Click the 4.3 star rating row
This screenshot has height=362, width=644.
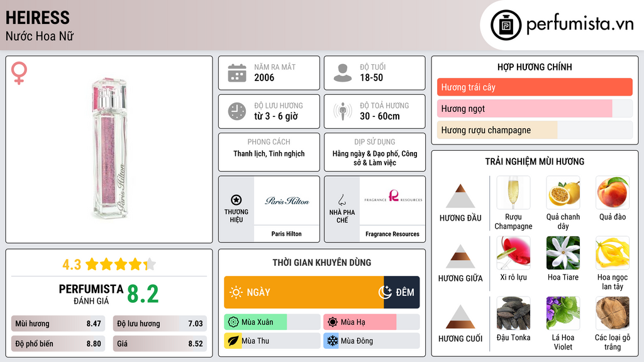(x=109, y=265)
